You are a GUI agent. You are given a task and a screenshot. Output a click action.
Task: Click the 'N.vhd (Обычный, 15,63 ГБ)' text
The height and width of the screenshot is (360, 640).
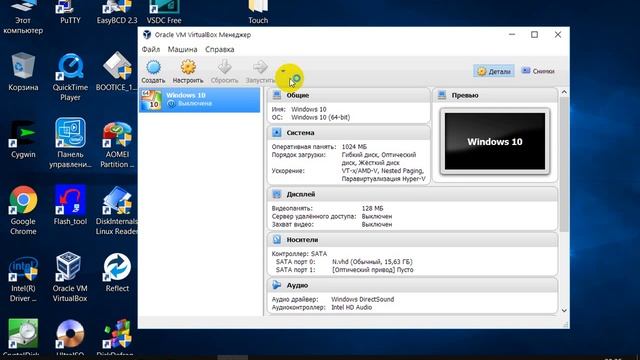point(372,262)
